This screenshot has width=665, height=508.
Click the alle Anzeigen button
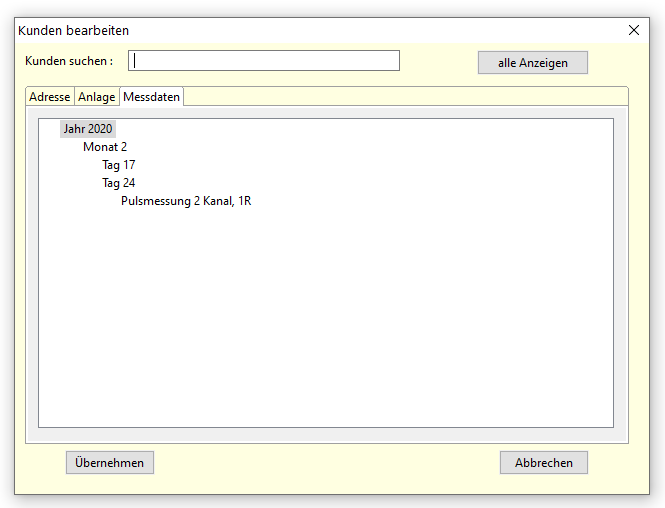coord(533,63)
